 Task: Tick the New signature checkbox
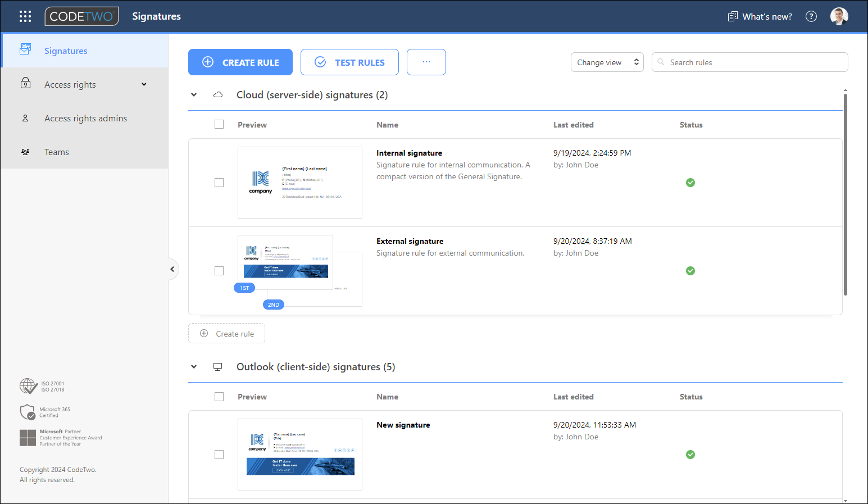pyautogui.click(x=219, y=455)
